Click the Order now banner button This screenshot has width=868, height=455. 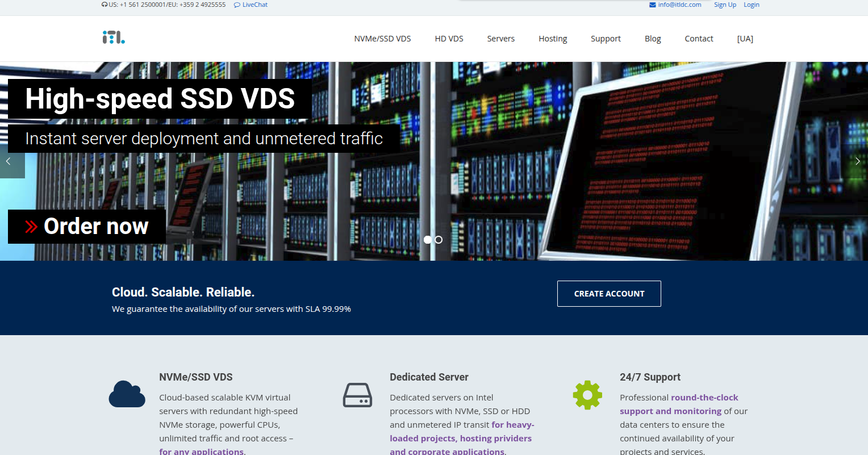(x=87, y=227)
